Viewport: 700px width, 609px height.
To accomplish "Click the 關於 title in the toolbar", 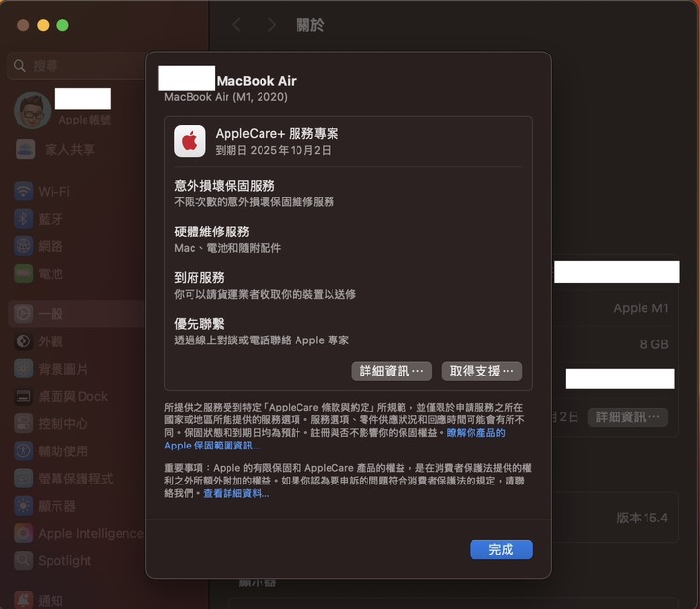I will (x=310, y=25).
